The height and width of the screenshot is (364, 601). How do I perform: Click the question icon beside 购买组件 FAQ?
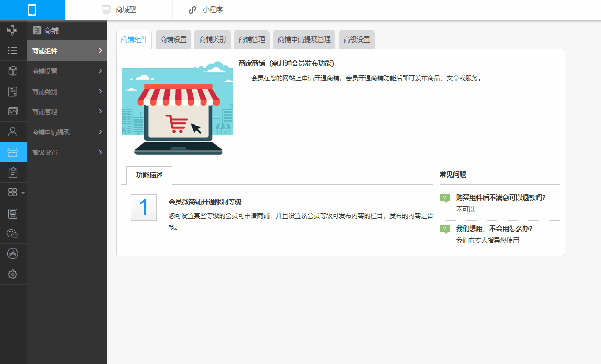point(444,199)
